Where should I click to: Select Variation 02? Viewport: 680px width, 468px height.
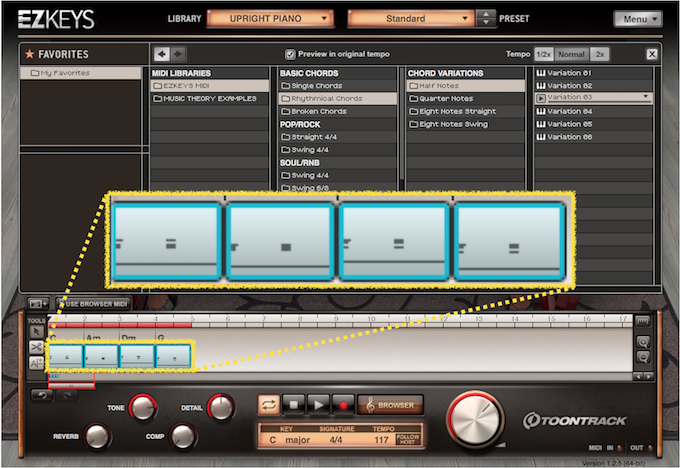pyautogui.click(x=593, y=85)
